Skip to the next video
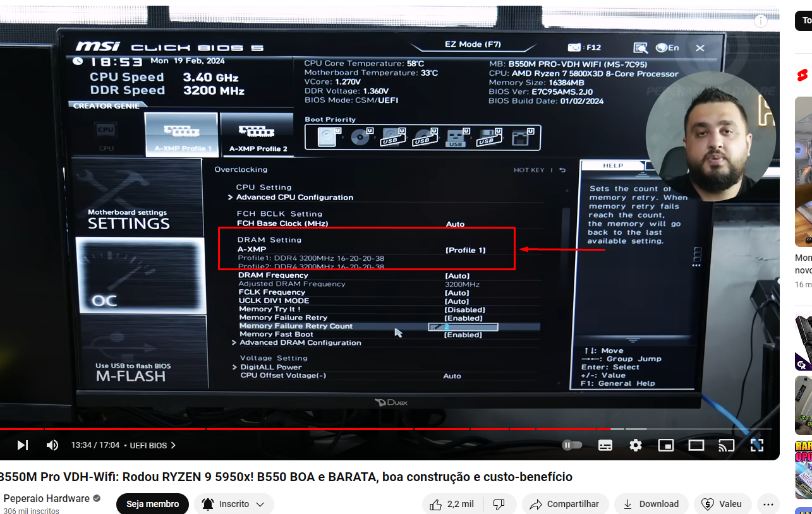 22,445
